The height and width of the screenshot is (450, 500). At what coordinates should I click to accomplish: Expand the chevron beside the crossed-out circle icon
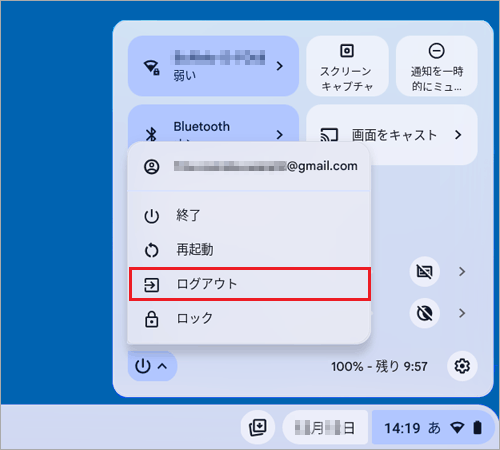(462, 313)
